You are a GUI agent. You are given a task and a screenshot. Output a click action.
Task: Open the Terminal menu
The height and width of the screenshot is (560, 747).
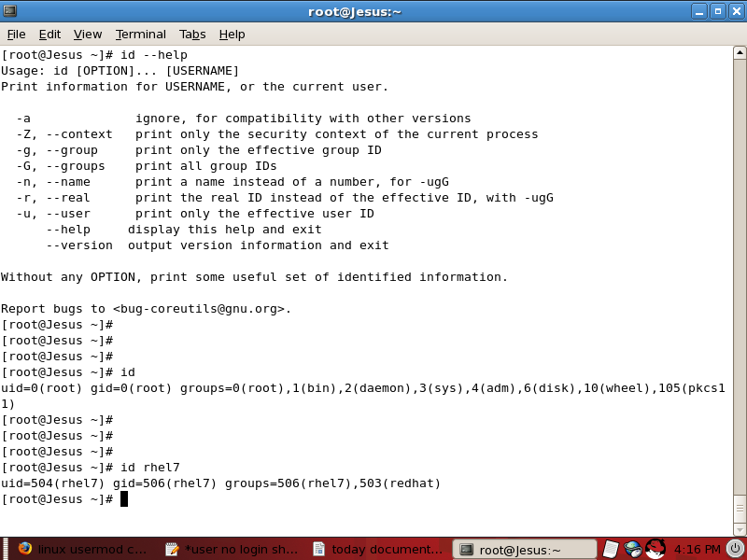(x=140, y=34)
